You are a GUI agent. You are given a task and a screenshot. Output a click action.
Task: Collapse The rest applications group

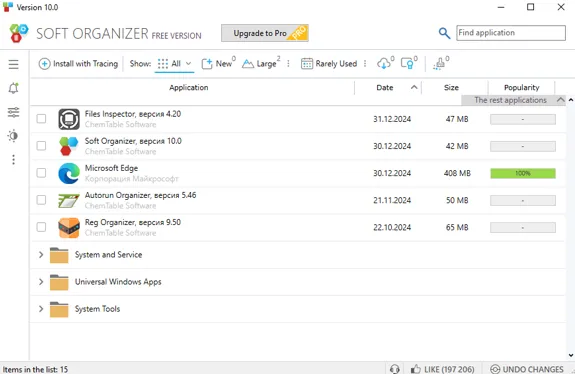click(560, 100)
